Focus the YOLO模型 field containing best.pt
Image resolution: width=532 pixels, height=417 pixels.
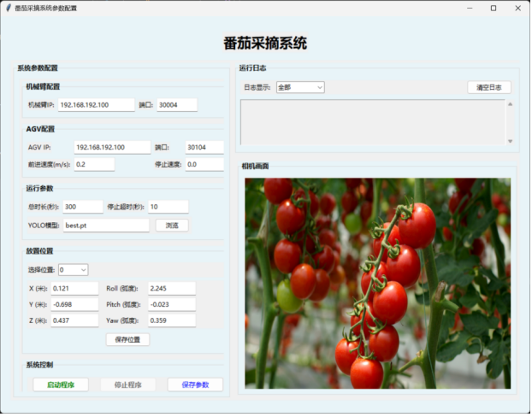(x=105, y=226)
